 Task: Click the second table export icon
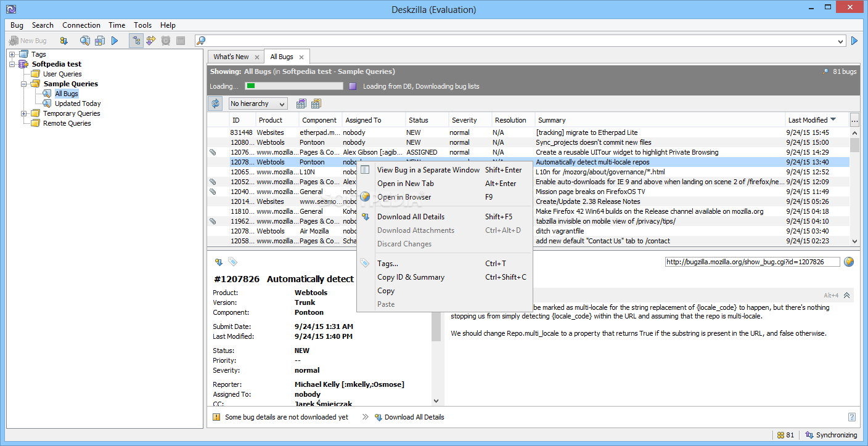coord(316,103)
